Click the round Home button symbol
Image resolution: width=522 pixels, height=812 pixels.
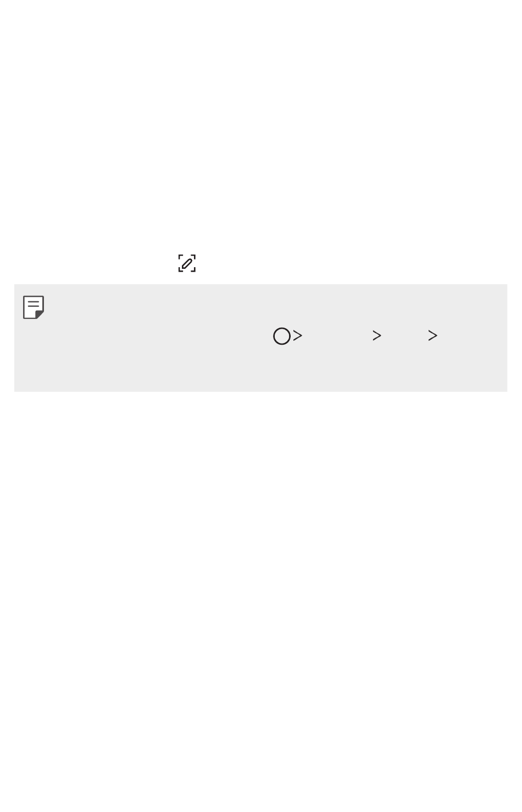(x=282, y=336)
